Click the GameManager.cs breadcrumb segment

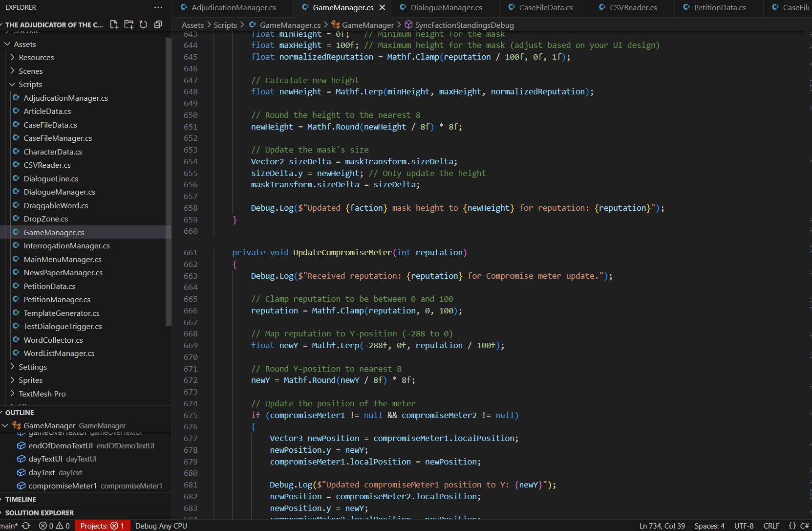click(290, 25)
